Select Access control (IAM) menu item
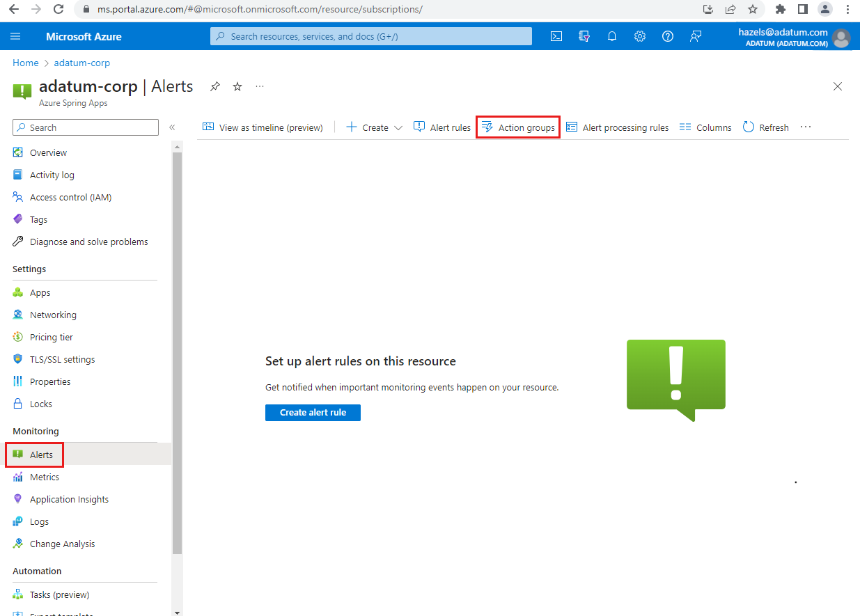The height and width of the screenshot is (616, 860). [70, 197]
